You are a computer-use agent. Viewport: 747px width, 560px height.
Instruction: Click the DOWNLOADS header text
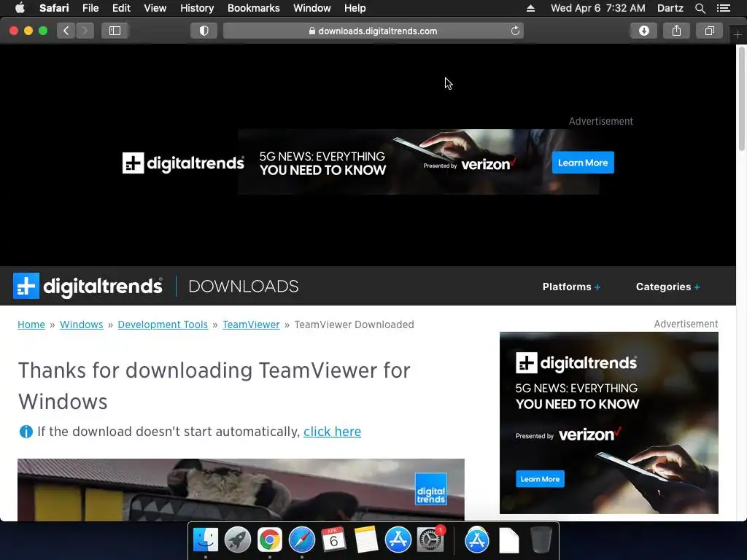tap(244, 286)
